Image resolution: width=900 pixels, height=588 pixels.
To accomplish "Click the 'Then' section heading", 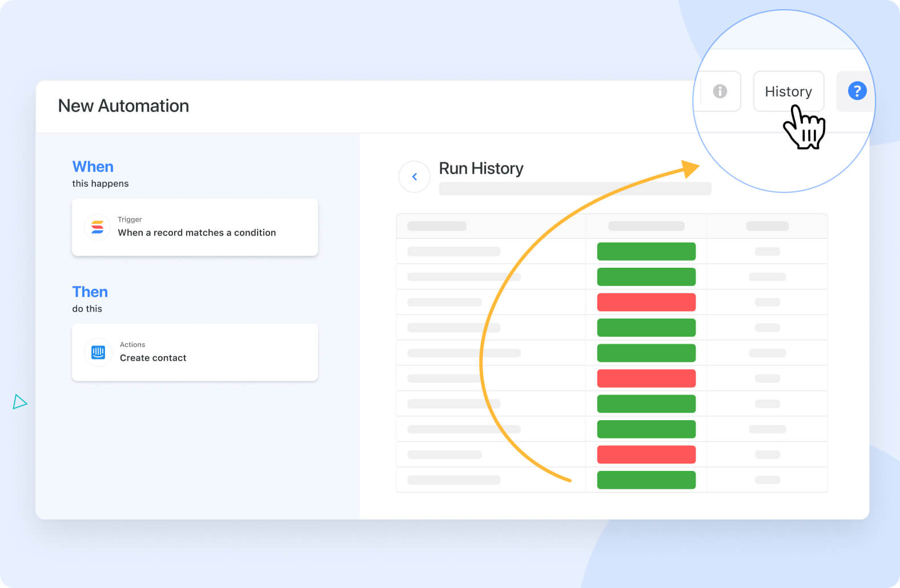I will coord(90,292).
